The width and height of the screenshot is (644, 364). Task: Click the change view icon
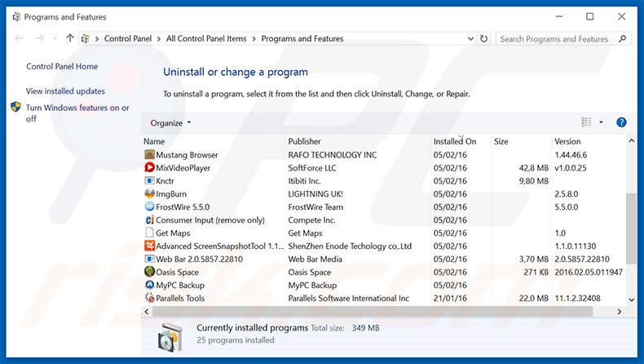click(x=586, y=122)
